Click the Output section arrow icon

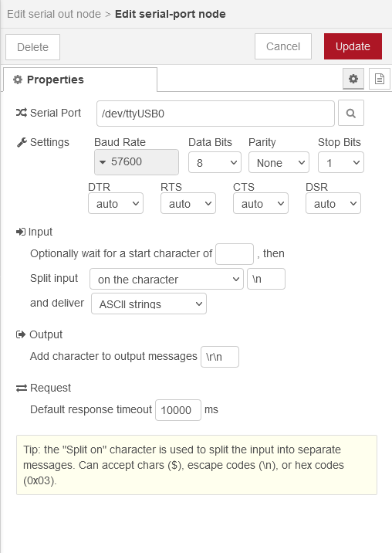pos(21,334)
